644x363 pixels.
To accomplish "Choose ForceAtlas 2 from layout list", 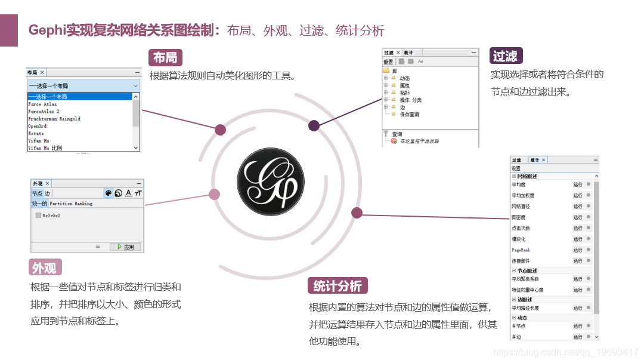I will tap(80, 112).
